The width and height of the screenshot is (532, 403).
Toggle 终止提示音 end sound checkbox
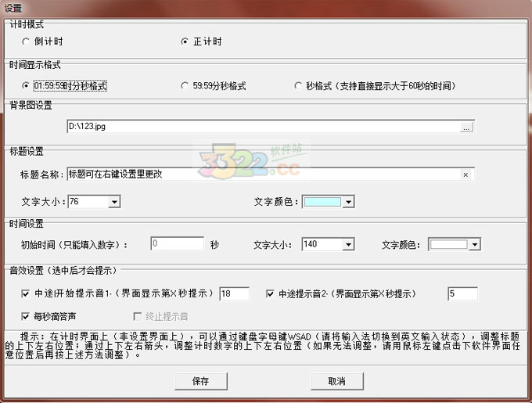pos(138,316)
